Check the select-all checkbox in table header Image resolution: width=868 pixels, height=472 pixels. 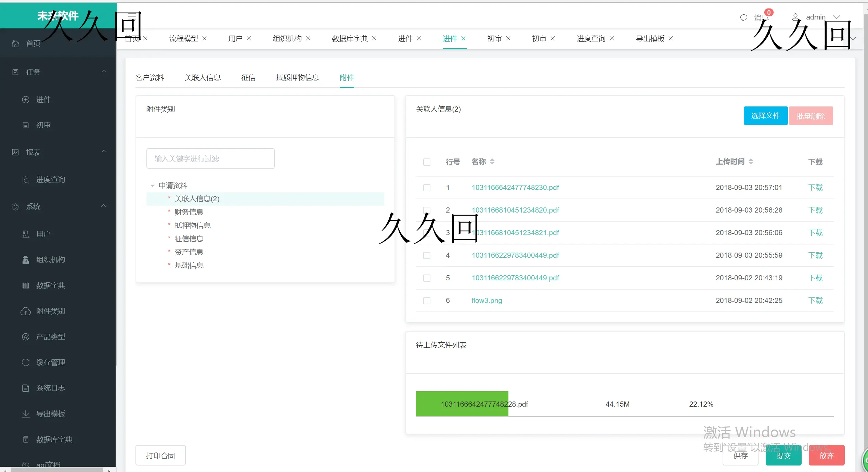click(x=427, y=162)
